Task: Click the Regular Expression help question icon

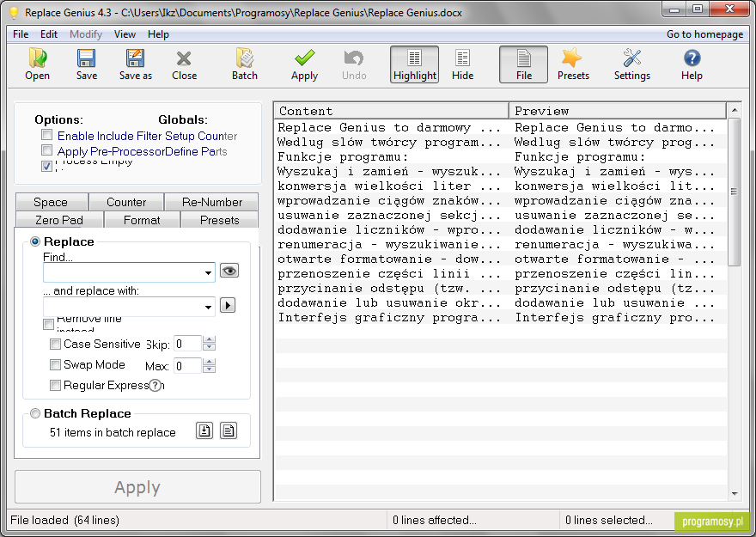Action: [155, 385]
